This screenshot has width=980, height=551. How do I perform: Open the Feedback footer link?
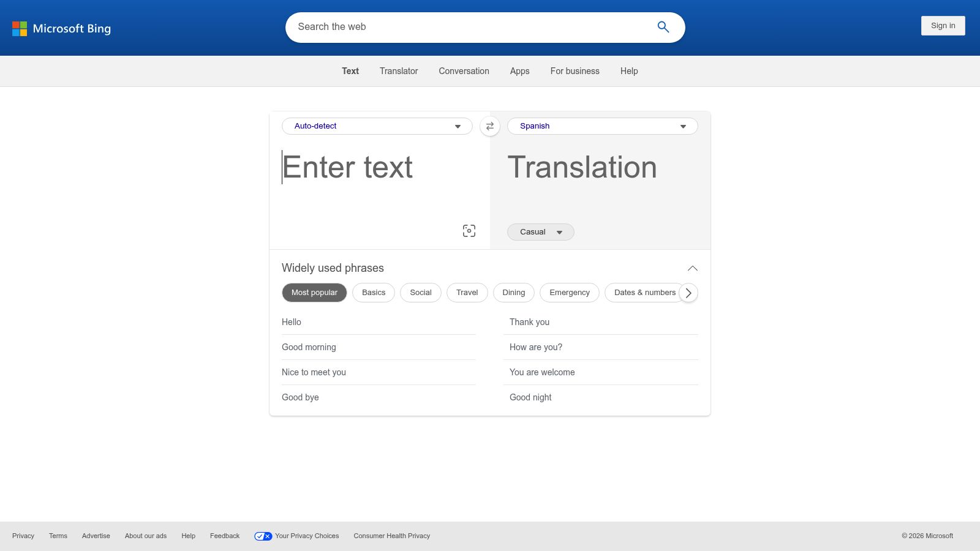pyautogui.click(x=225, y=536)
